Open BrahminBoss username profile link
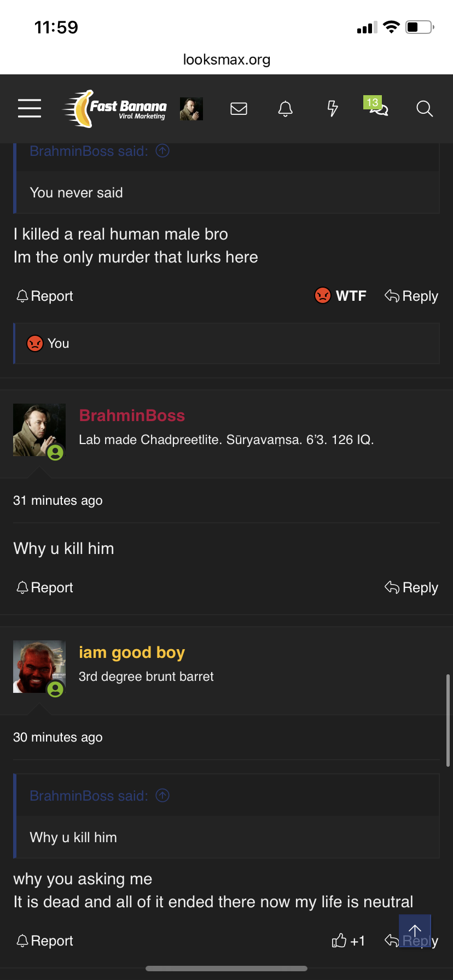Screen dimensions: 453x980 coord(132,416)
